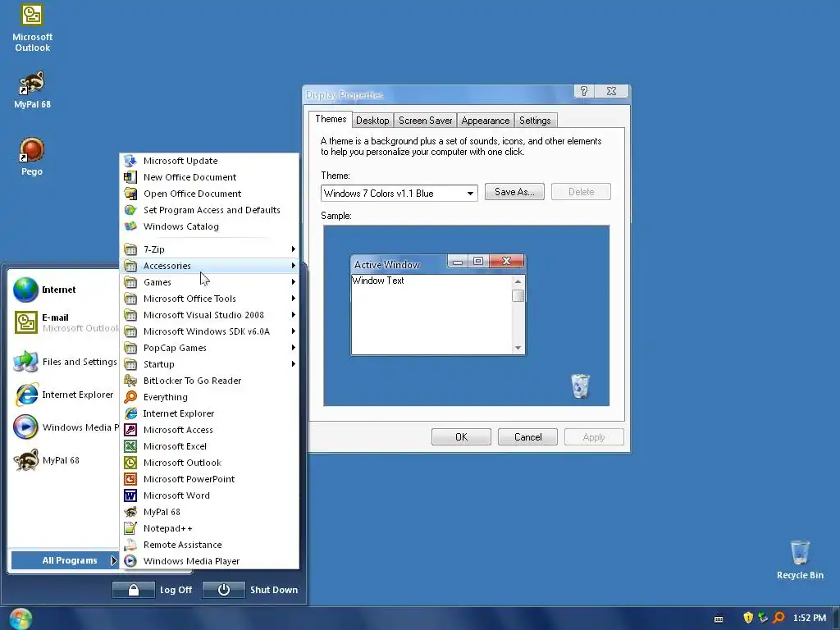Launch MyPal 68 from the All Programs list
Image resolution: width=840 pixels, height=630 pixels.
click(209, 512)
